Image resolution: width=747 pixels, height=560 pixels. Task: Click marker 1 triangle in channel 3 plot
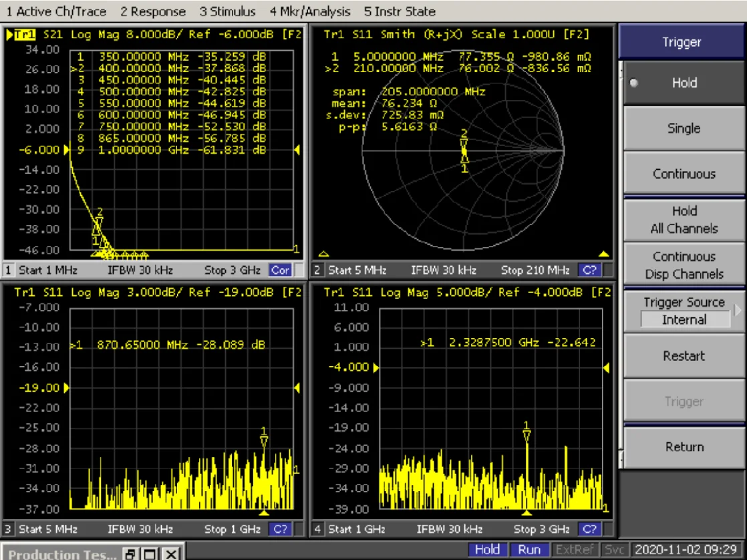pyautogui.click(x=264, y=440)
